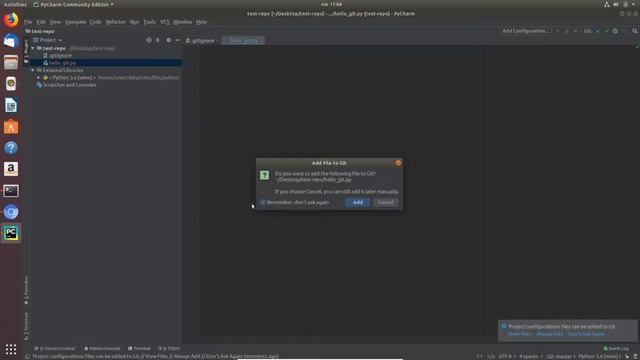Open the Version Control tool window
The image size is (640, 360).
coord(55,349)
